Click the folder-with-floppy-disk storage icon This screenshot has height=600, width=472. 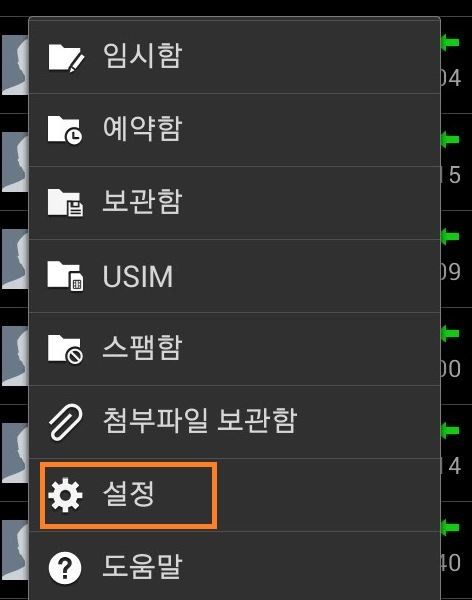coord(65,202)
